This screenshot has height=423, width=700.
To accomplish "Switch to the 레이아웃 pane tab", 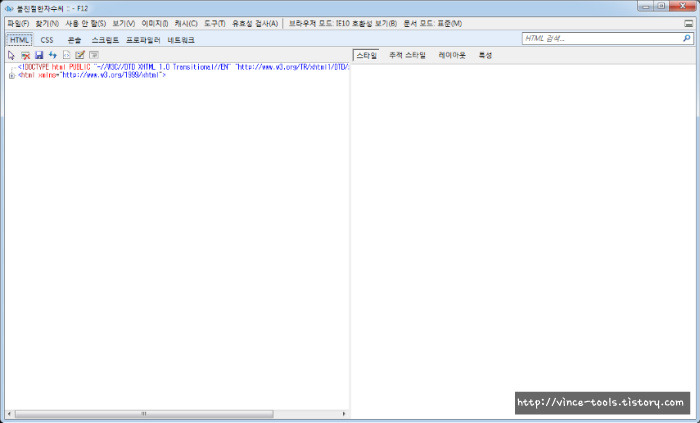I will click(x=452, y=55).
